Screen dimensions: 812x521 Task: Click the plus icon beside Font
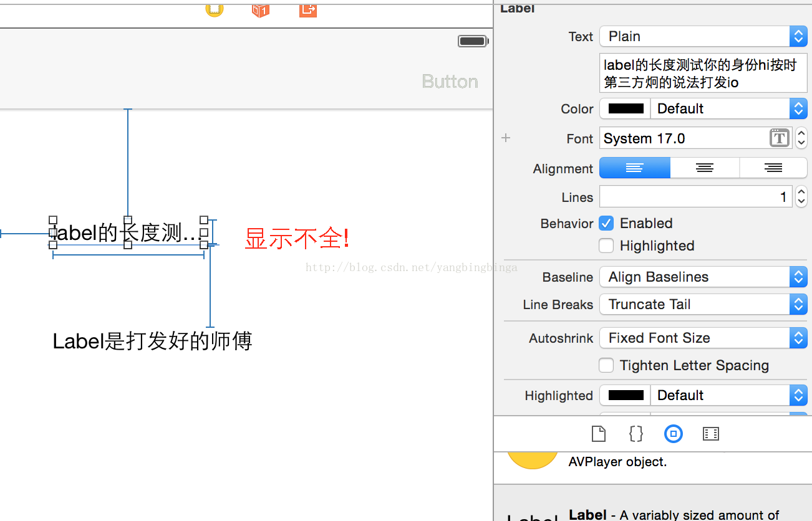pyautogui.click(x=506, y=138)
